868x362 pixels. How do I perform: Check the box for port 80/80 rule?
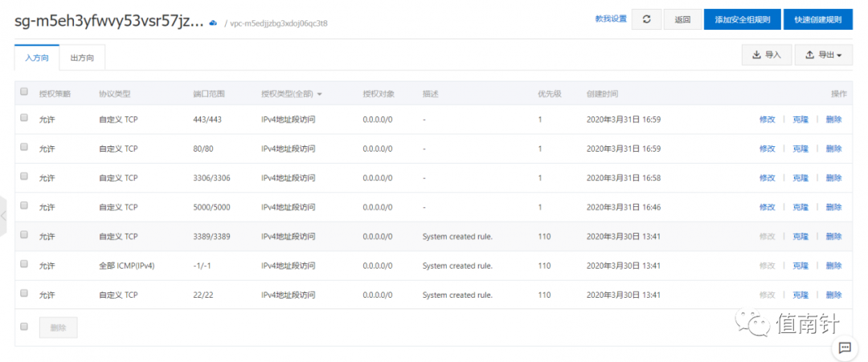24,146
